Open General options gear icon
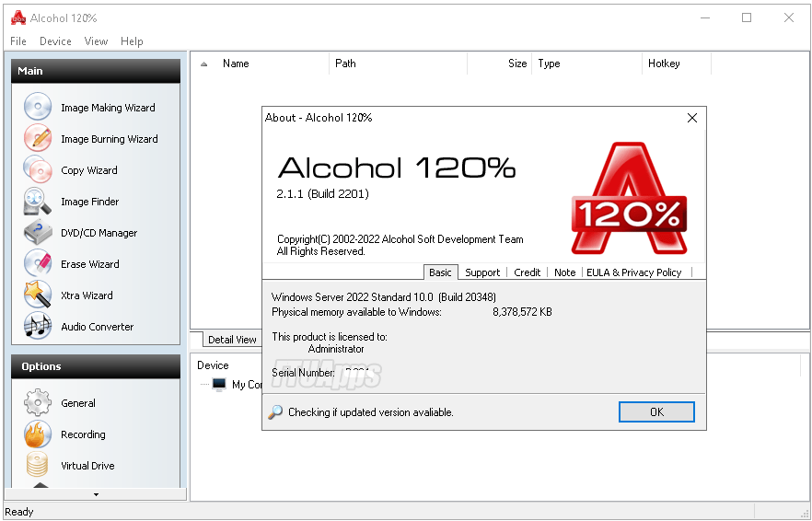This screenshot has height=521, width=812. coord(38,403)
